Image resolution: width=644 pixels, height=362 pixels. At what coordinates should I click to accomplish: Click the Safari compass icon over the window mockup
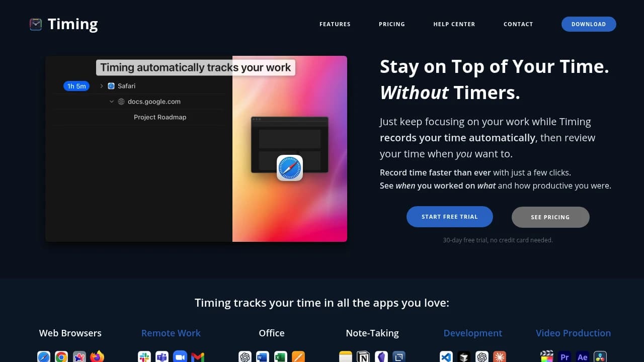coord(290,168)
